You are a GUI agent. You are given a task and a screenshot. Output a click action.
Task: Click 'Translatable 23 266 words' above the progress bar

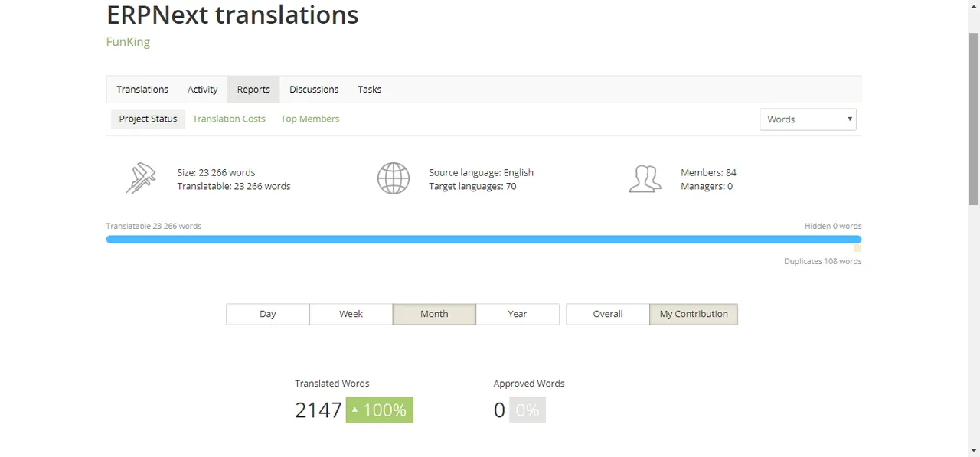click(x=154, y=226)
